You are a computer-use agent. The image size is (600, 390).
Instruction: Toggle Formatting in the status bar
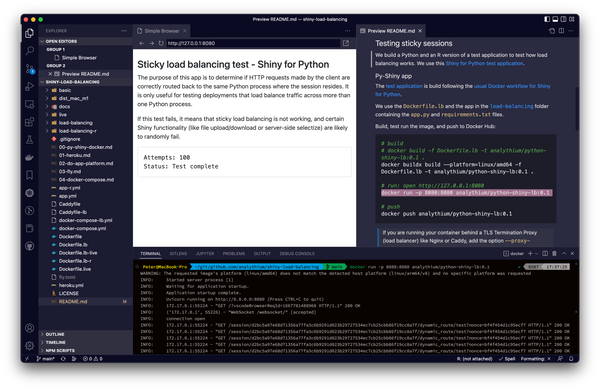536,359
